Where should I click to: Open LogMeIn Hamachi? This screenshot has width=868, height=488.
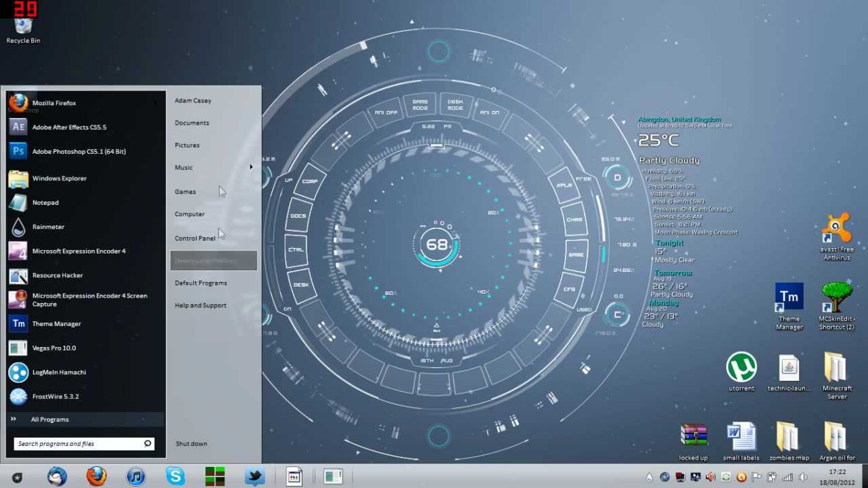click(84, 372)
